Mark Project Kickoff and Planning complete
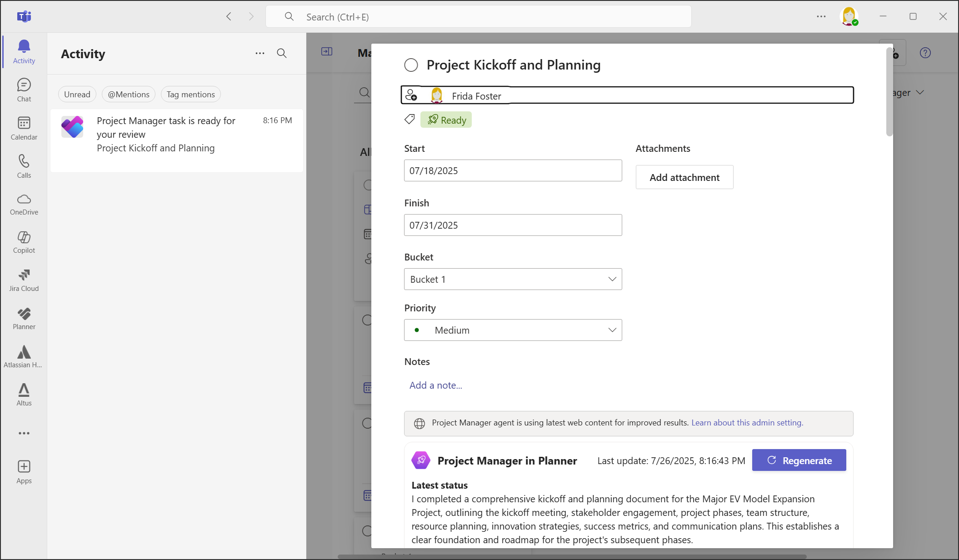 411,65
